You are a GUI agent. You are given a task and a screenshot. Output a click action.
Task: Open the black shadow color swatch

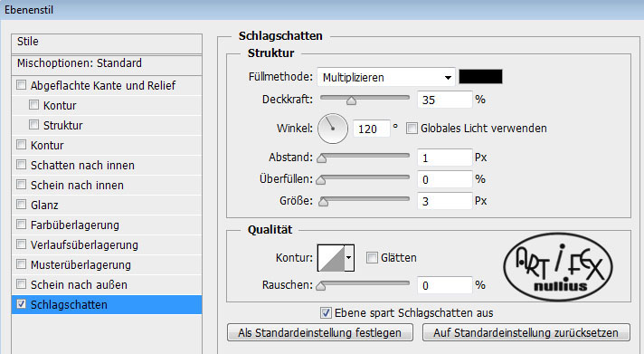(480, 76)
